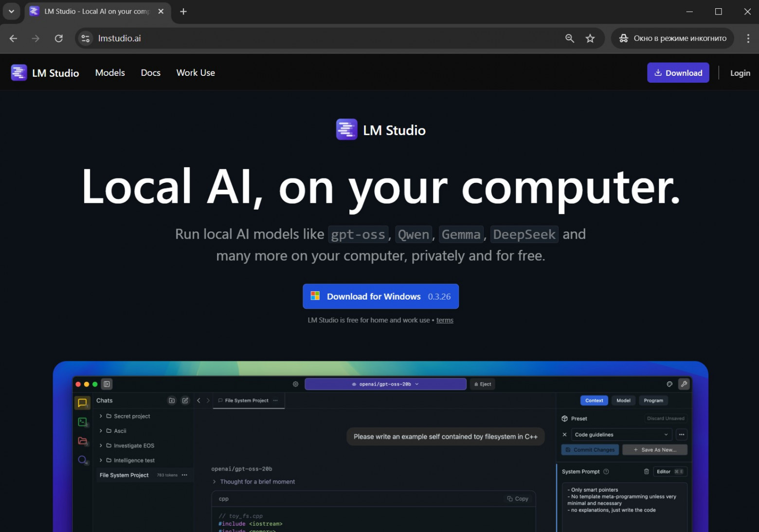Expand the Investigate EOS folder

[101, 445]
